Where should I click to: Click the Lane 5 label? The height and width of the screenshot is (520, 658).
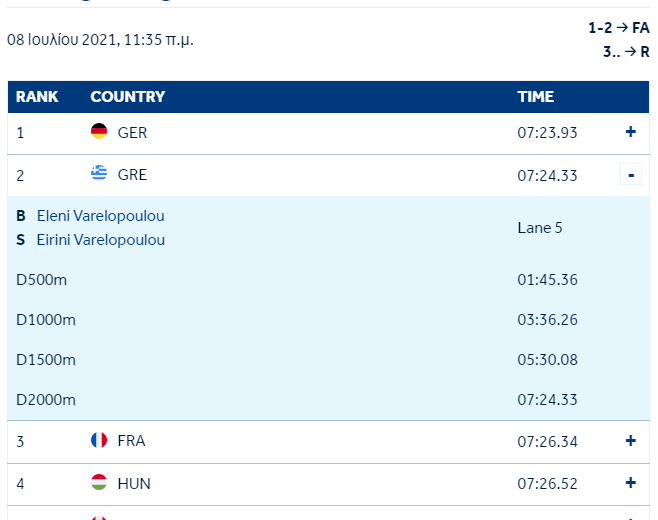click(540, 228)
